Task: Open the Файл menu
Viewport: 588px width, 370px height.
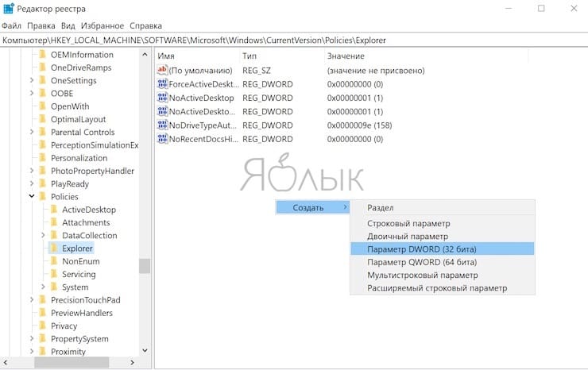Action: tap(11, 26)
